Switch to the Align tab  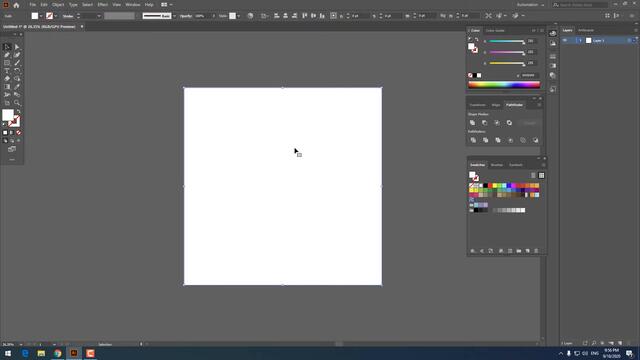click(496, 105)
